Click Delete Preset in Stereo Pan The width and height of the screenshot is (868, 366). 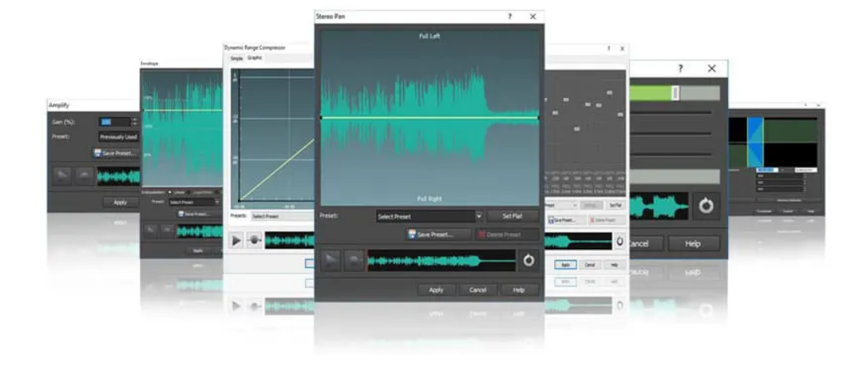point(507,234)
